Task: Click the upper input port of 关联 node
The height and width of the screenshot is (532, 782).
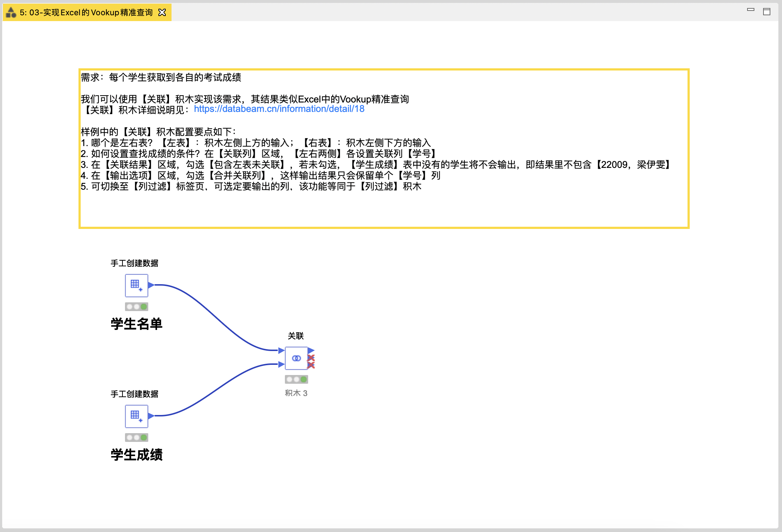Action: click(x=281, y=351)
